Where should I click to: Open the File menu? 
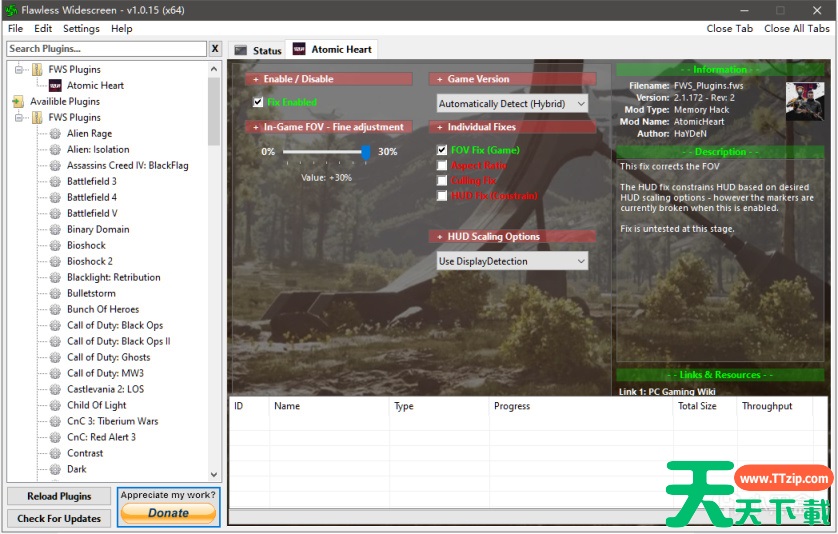tap(15, 29)
